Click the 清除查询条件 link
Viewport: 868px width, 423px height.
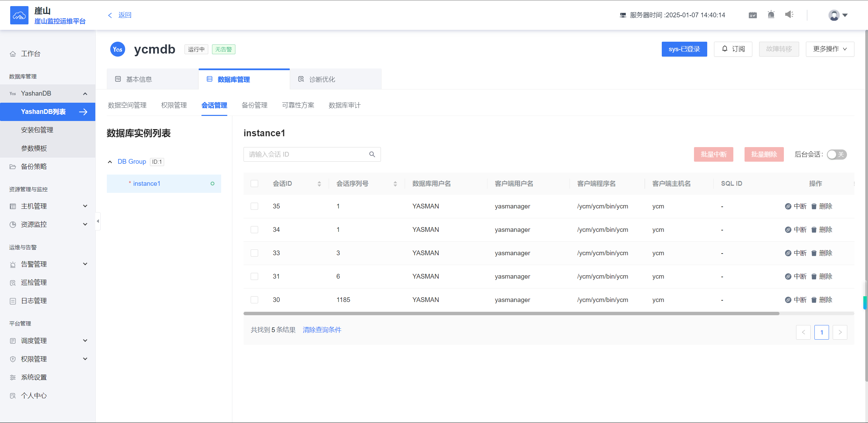click(x=322, y=330)
